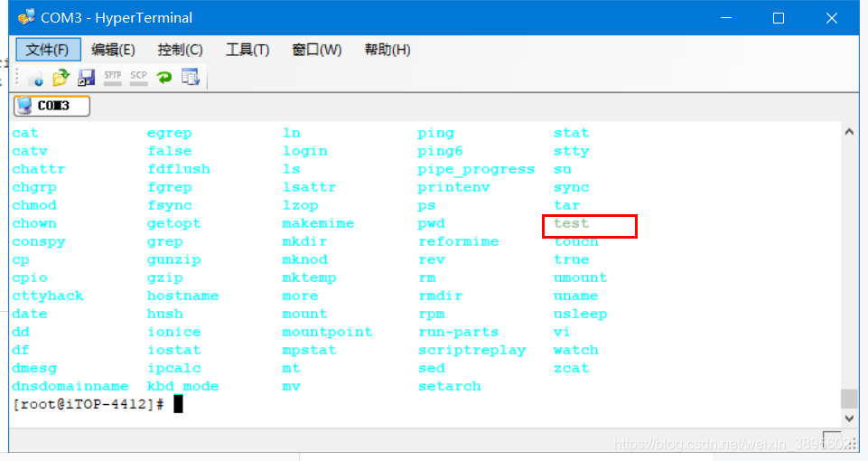This screenshot has height=461, width=868.
Task: Click the 'test' command in the listing
Action: click(571, 223)
